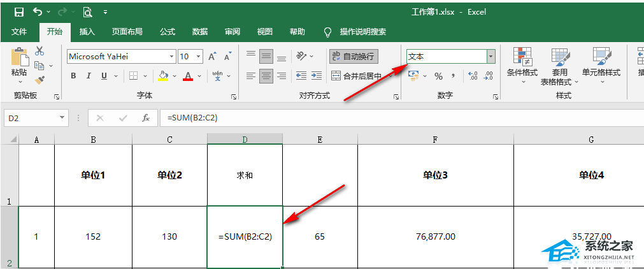Image resolution: width=644 pixels, height=269 pixels.
Task: Expand the font size dropdown
Action: 199,56
